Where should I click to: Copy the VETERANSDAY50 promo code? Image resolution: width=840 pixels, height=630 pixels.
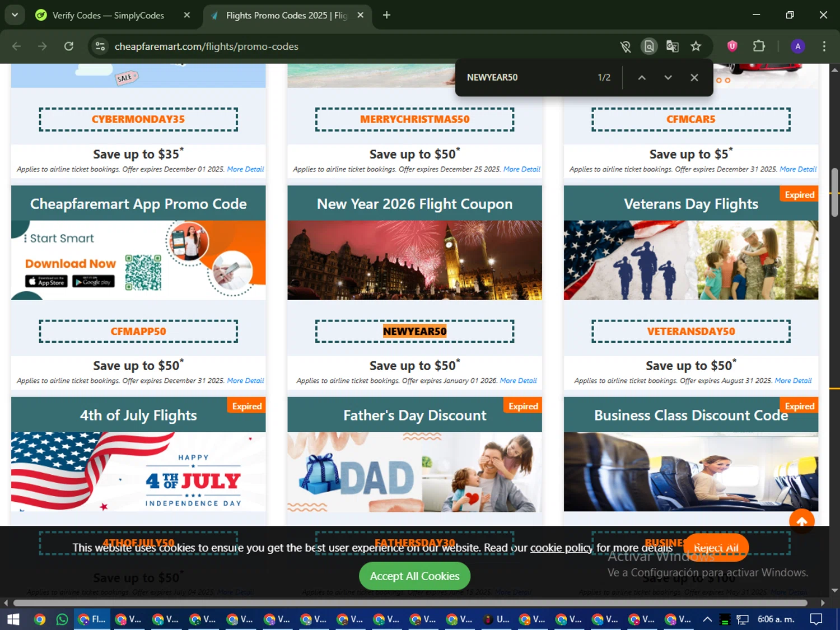click(691, 331)
